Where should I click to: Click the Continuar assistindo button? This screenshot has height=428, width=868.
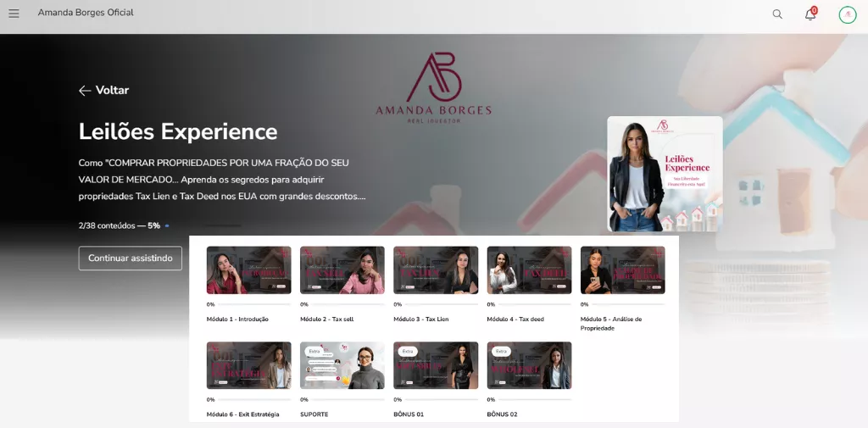130,258
